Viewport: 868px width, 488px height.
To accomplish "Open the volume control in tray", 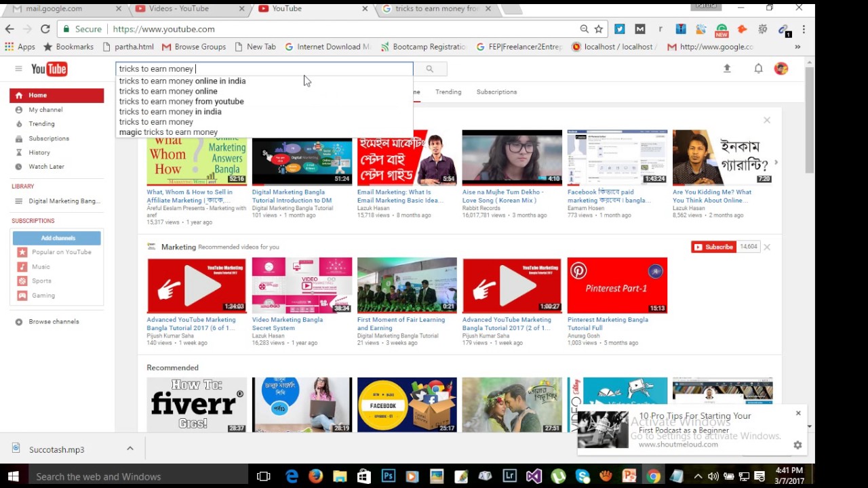I will pyautogui.click(x=713, y=476).
